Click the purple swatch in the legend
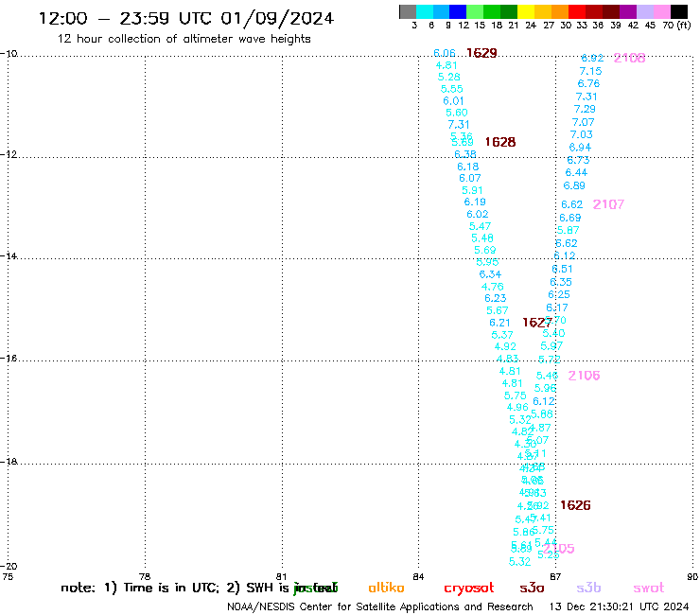This screenshot has width=700, height=615. 628,11
